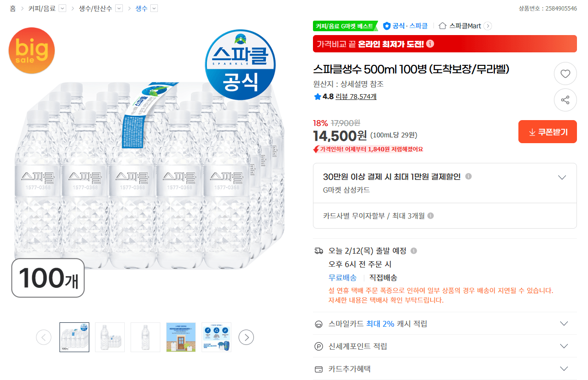Image resolution: width=588 pixels, height=380 pixels.
Task: Add product to wishlist with heart icon
Action: 565,74
